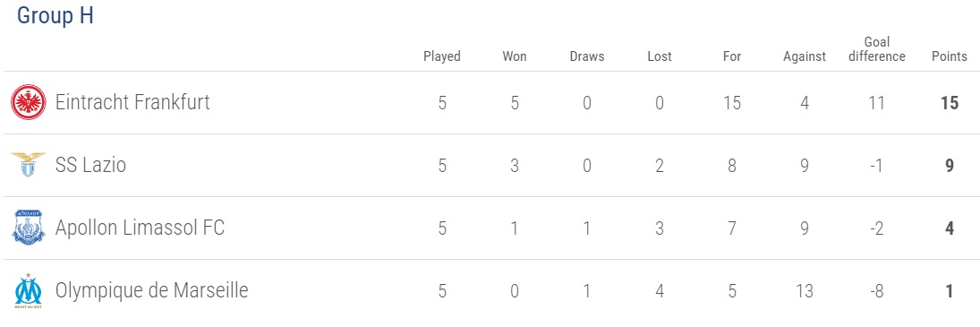
Task: Open the Eintracht Frankfurt team link
Action: click(x=132, y=102)
